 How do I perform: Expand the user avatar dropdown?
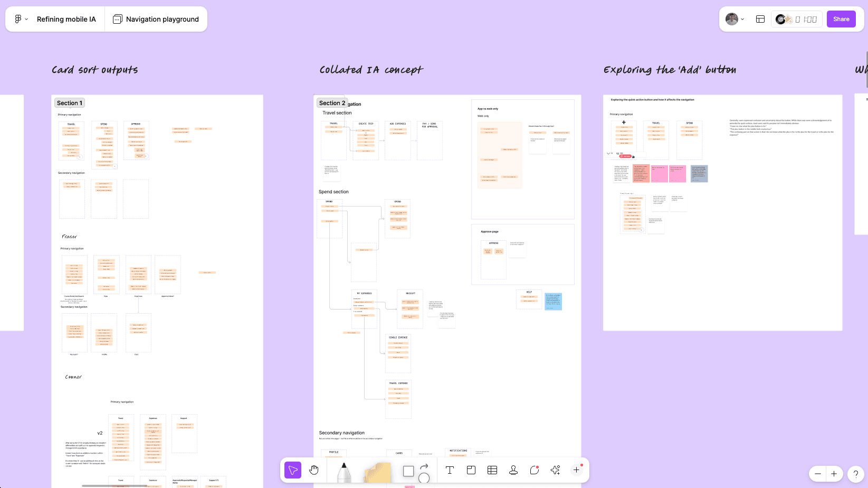point(735,19)
